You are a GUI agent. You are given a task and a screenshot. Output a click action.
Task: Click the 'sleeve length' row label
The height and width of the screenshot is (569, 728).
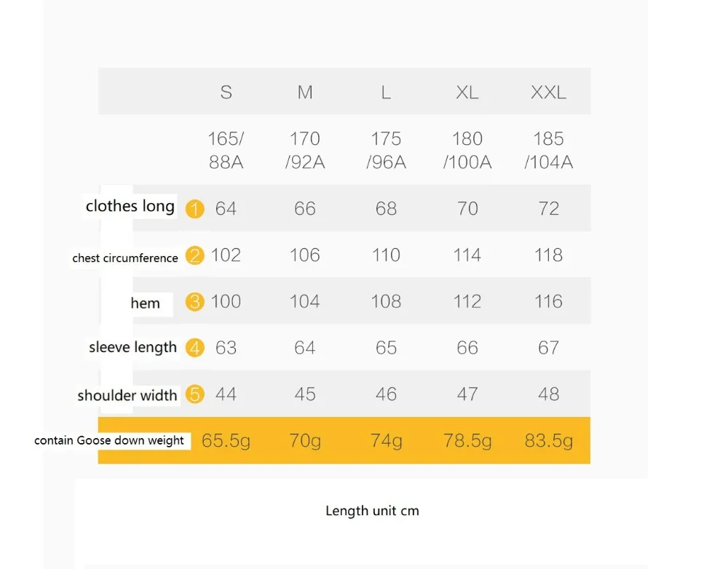[x=132, y=347]
